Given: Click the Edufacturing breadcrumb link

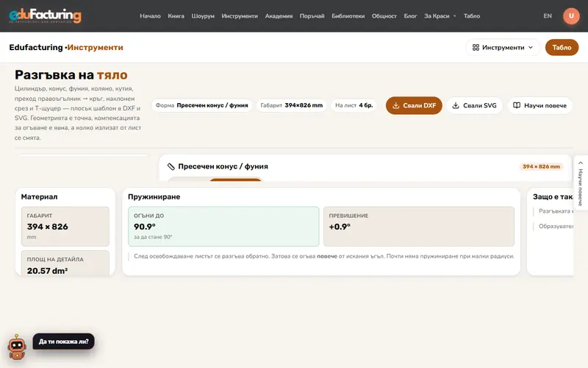Looking at the screenshot, I should pyautogui.click(x=36, y=47).
